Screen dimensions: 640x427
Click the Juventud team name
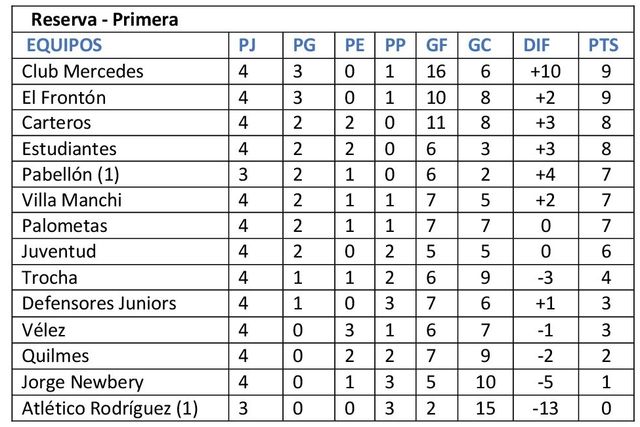click(x=58, y=252)
